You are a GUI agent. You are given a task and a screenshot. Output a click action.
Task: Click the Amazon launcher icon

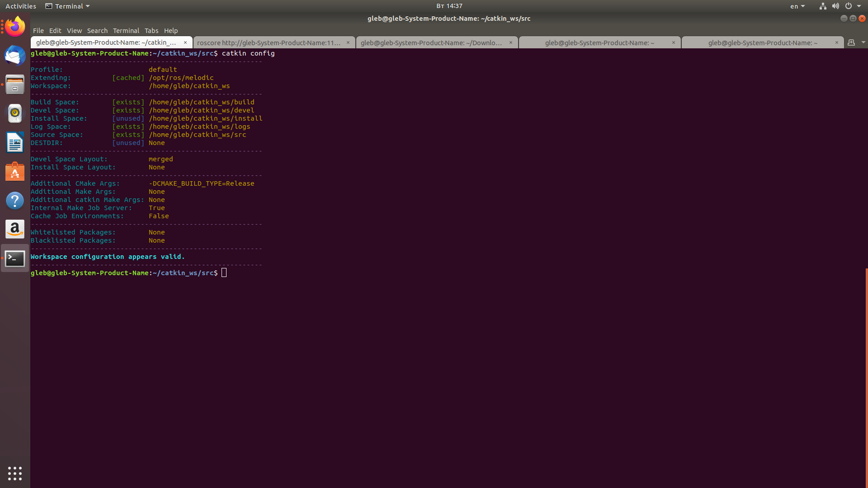click(15, 229)
